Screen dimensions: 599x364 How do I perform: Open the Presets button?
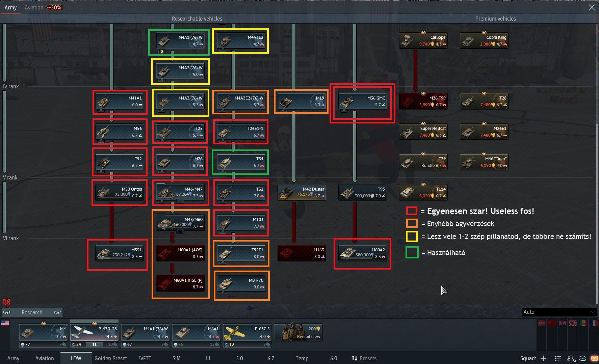tap(364, 358)
